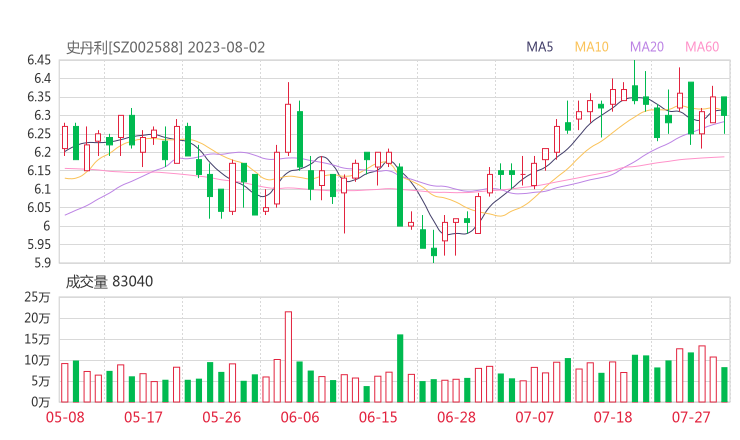This screenshot has height=440, width=740.
Task: Click the 10万 volume axis label
Action: click(x=37, y=360)
